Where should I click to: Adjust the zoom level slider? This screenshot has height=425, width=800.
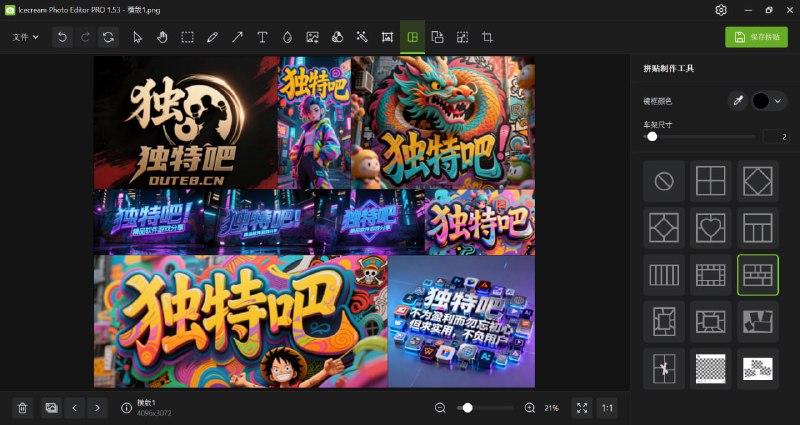(485, 408)
